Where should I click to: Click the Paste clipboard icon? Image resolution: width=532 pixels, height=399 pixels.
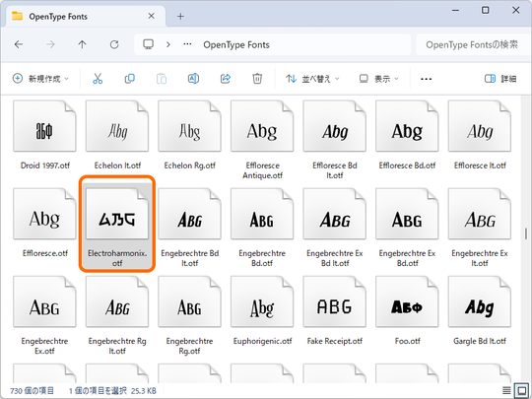(x=162, y=79)
